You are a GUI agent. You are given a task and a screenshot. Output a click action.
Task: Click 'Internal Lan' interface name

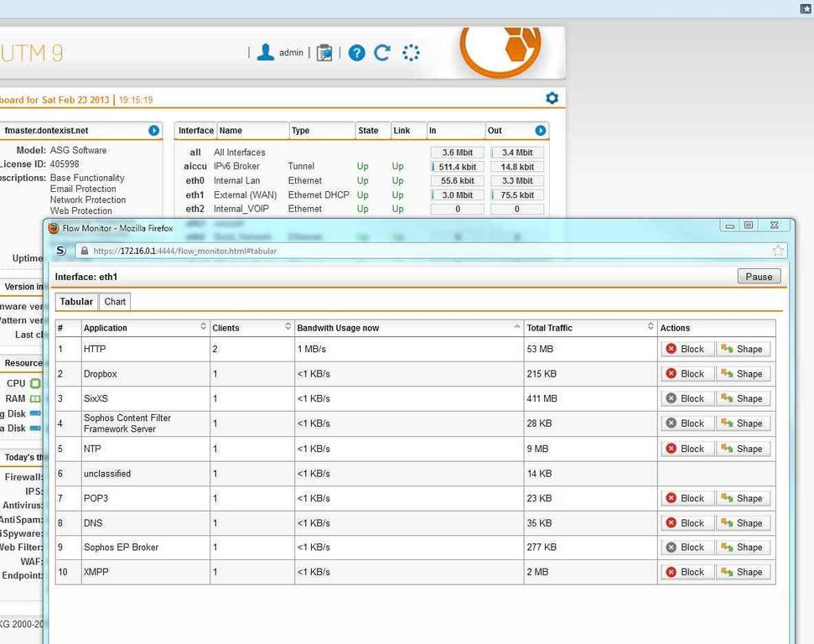pos(236,181)
